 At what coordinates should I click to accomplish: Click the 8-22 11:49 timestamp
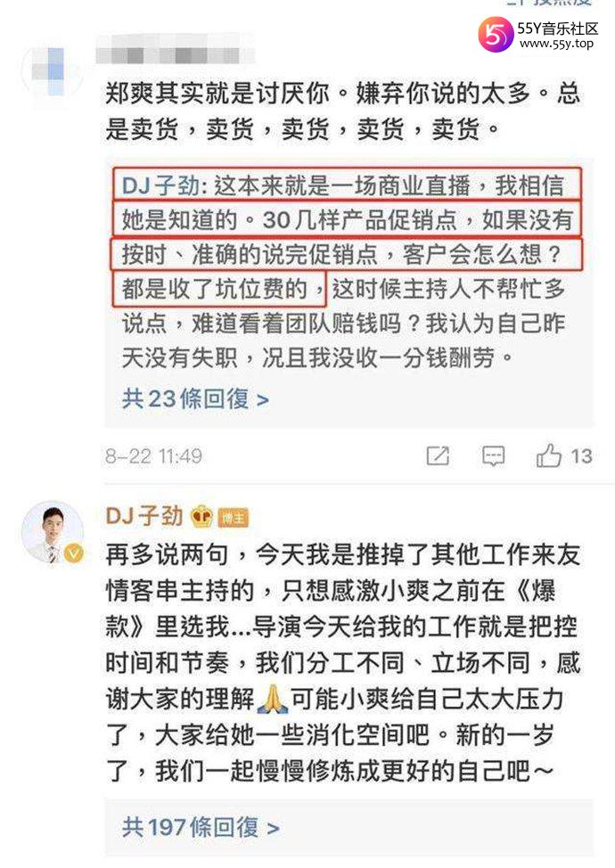(x=154, y=456)
